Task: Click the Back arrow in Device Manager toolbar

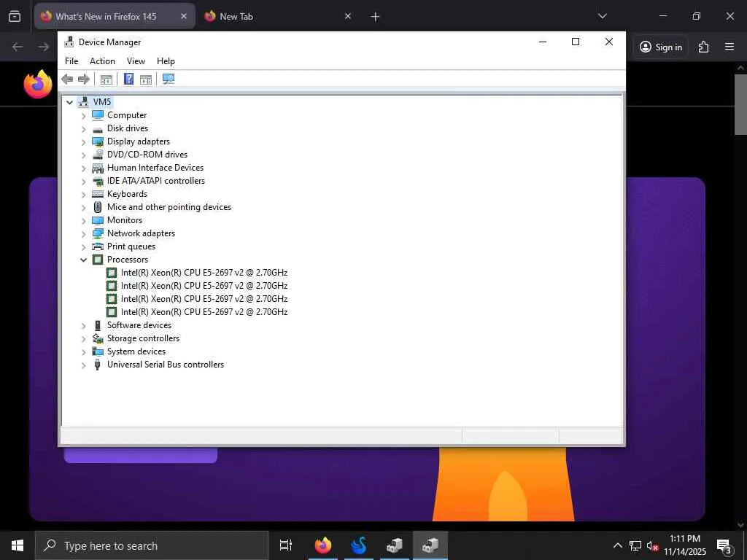Action: coord(67,79)
